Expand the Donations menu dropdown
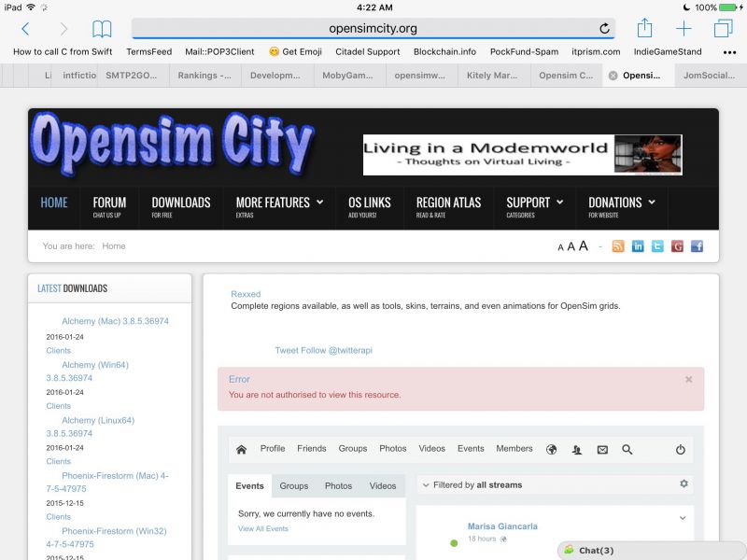The image size is (747, 560). tap(621, 207)
